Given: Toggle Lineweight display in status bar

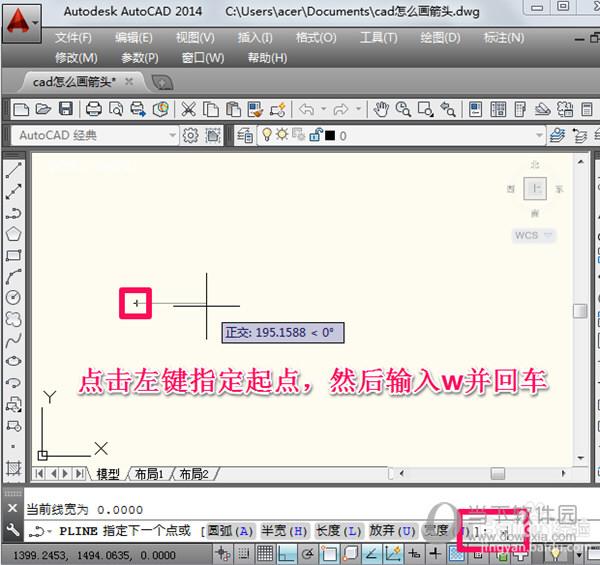Looking at the screenshot, I should 435,554.
